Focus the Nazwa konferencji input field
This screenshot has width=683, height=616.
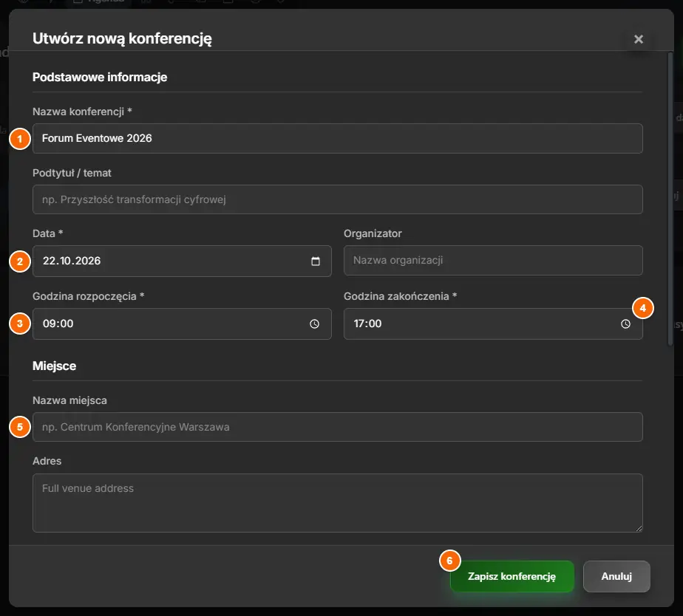point(338,138)
